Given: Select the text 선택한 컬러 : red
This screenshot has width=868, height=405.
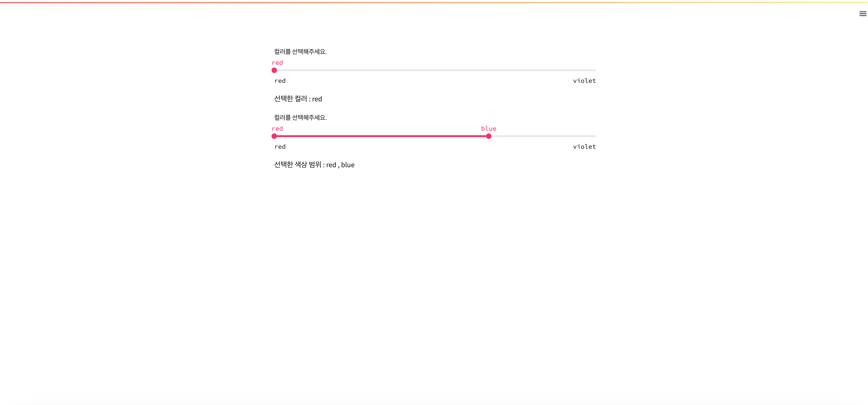Looking at the screenshot, I should (x=298, y=99).
